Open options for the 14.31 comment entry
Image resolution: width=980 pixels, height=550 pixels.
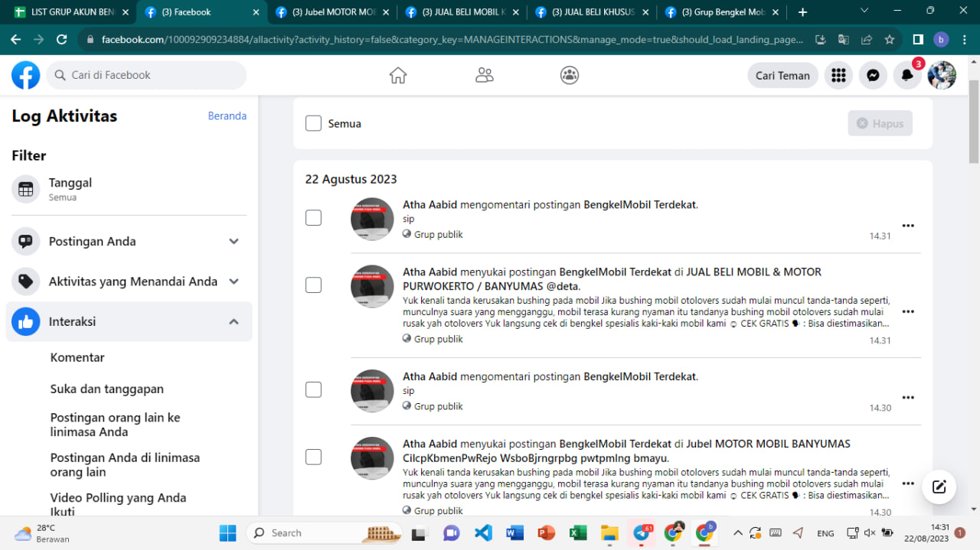(x=908, y=226)
